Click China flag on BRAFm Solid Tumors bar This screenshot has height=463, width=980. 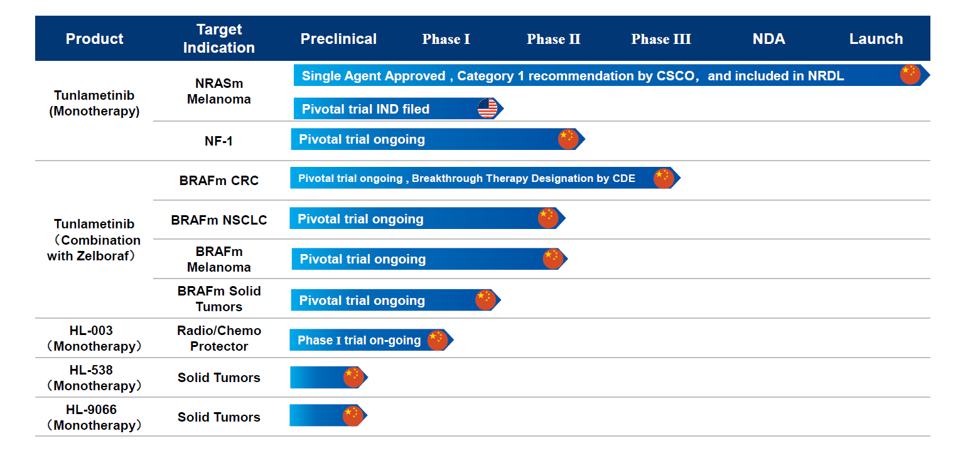point(485,300)
